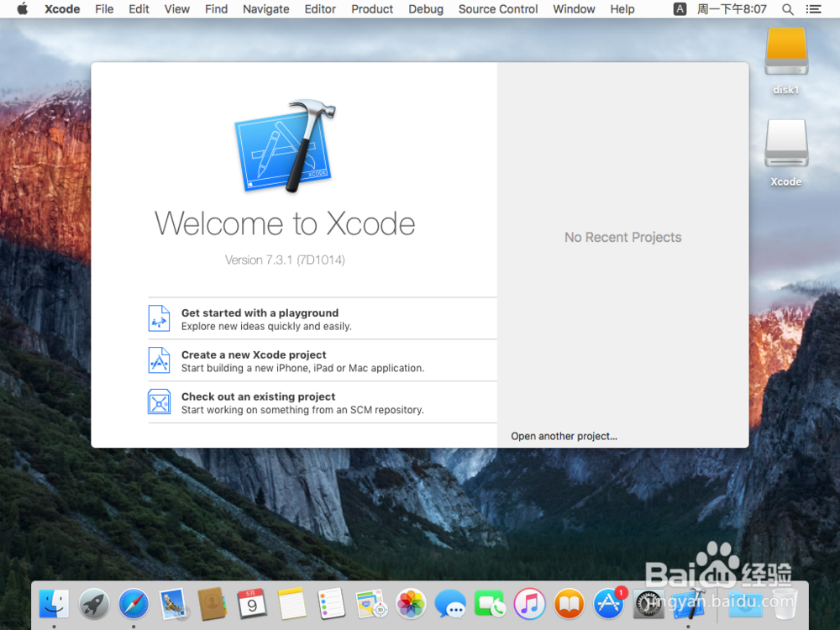
Task: Open the View menu
Action: [x=176, y=9]
